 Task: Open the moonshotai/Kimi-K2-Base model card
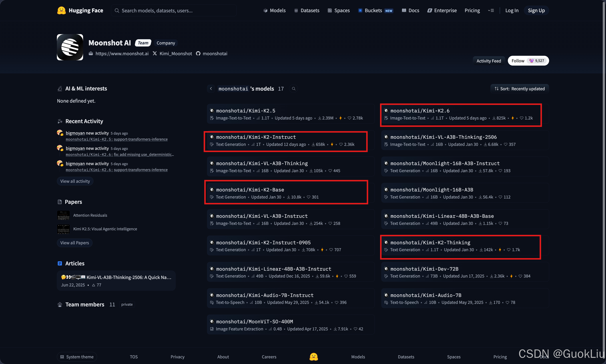tap(291, 193)
